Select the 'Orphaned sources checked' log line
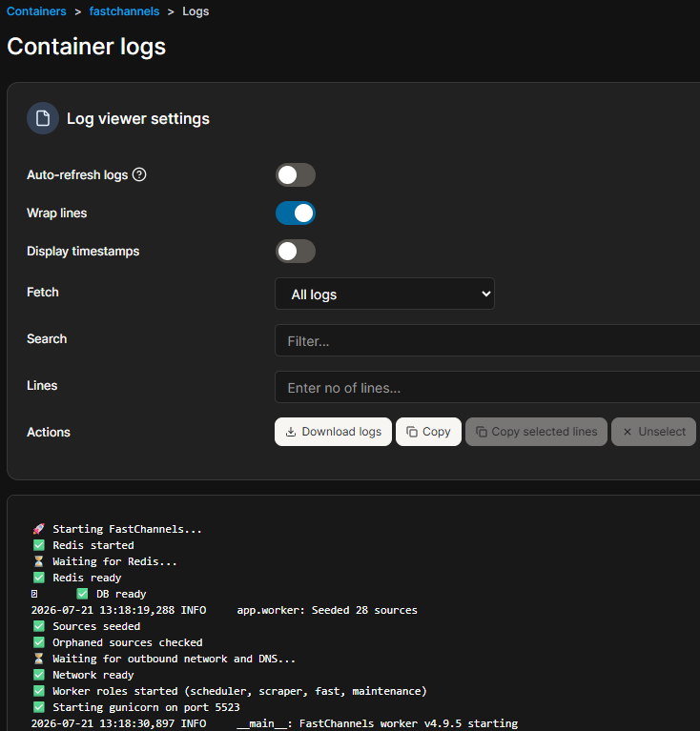 click(x=117, y=643)
